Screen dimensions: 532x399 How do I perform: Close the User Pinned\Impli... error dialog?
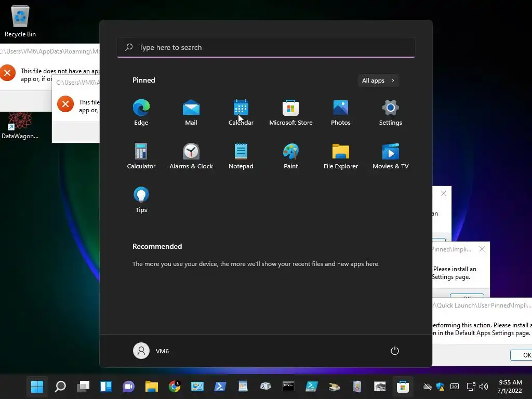click(482, 249)
